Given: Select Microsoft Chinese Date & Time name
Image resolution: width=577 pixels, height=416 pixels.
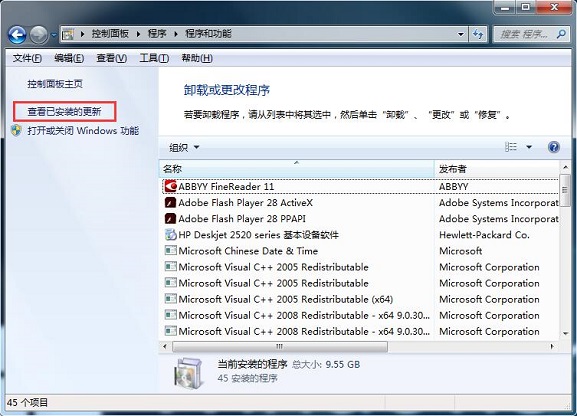Looking at the screenshot, I should (248, 251).
